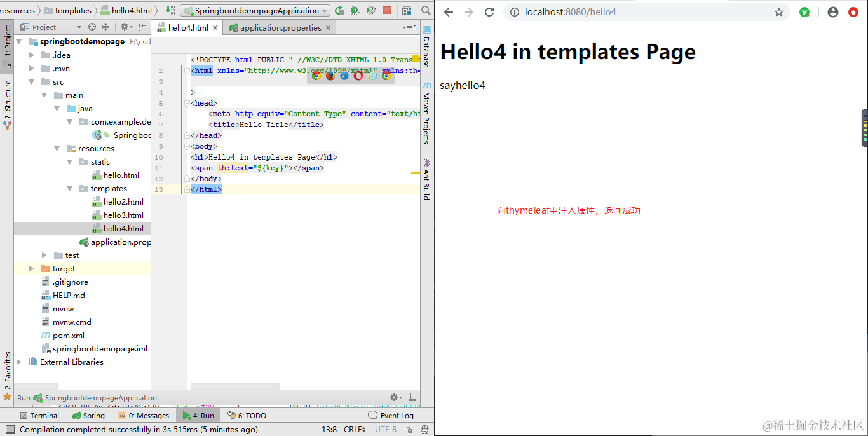Expand the .mvn folder
This screenshot has height=436, width=868.
click(32, 69)
